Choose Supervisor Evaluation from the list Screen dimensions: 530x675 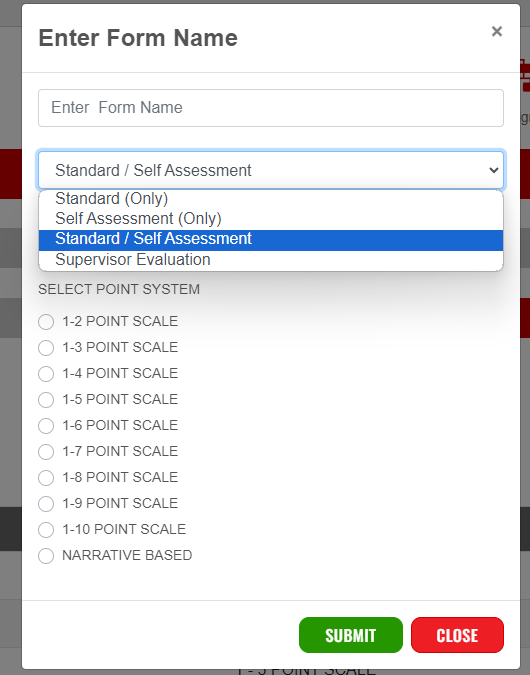pyautogui.click(x=271, y=260)
